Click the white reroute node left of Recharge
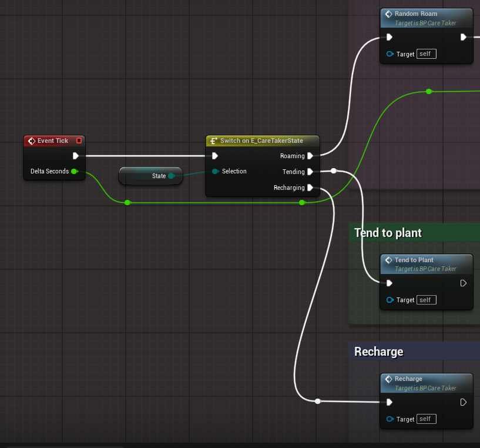Screen dimensions: 480x448 [x=318, y=401]
